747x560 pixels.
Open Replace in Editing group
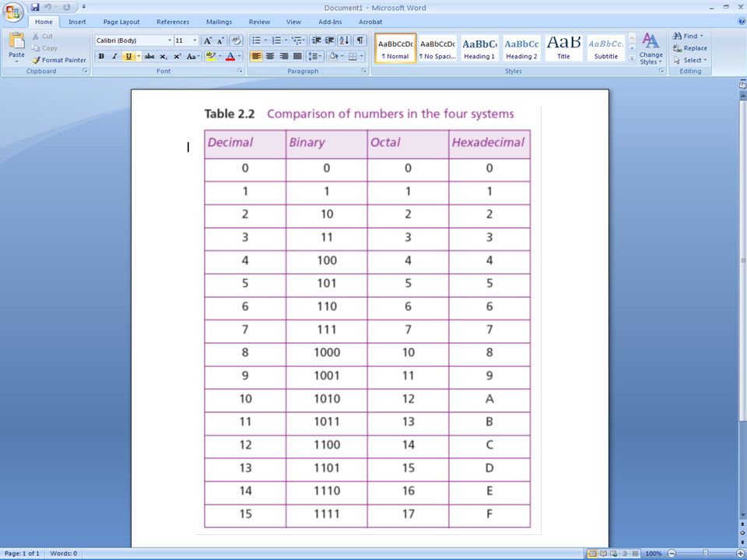(690, 48)
